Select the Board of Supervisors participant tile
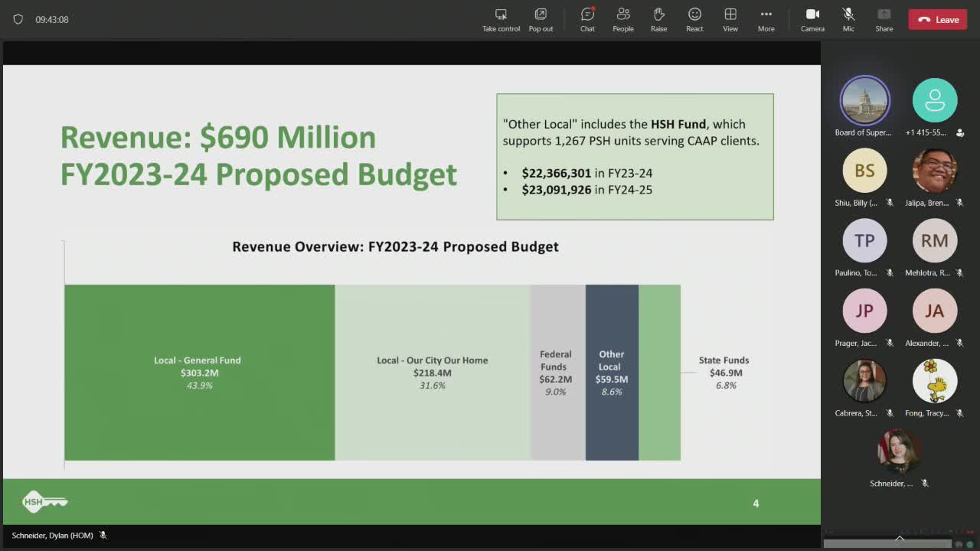This screenshot has height=551, width=980. coord(864,100)
